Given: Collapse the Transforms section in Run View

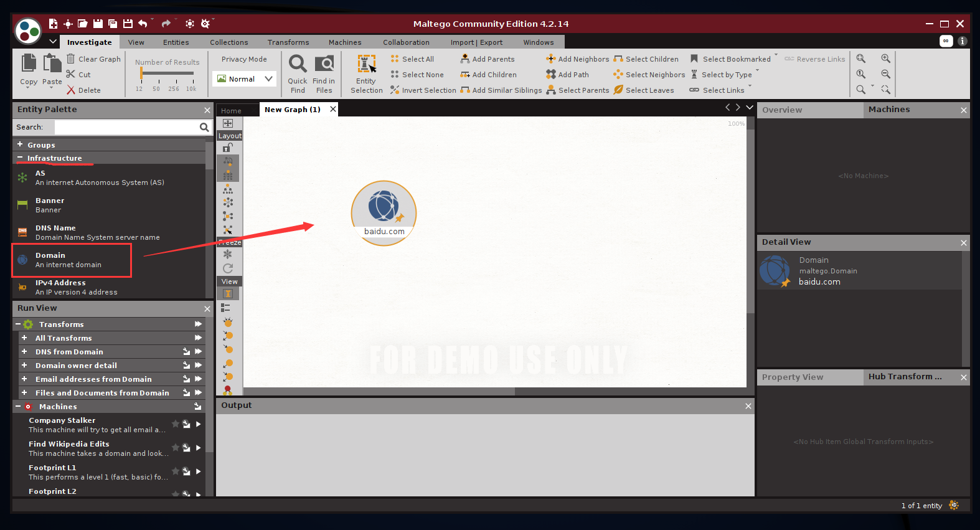Looking at the screenshot, I should 18,324.
